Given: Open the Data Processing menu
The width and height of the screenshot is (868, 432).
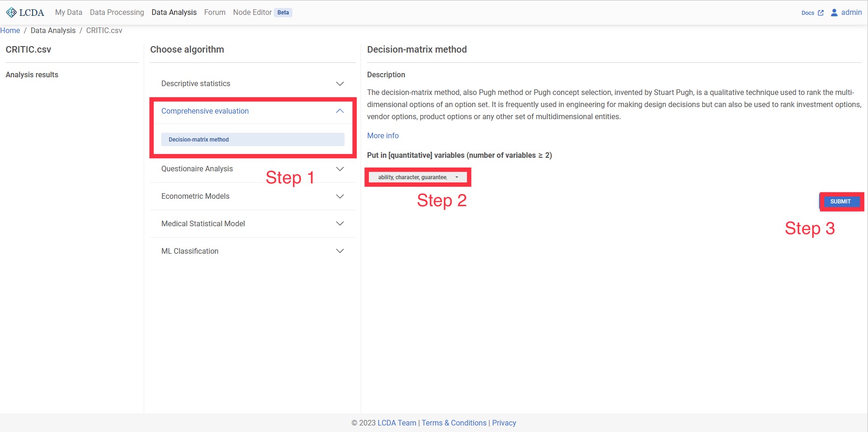Looking at the screenshot, I should pos(117,13).
